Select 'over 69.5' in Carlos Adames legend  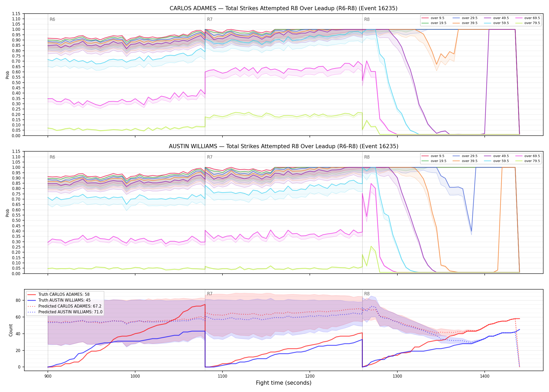(527, 18)
